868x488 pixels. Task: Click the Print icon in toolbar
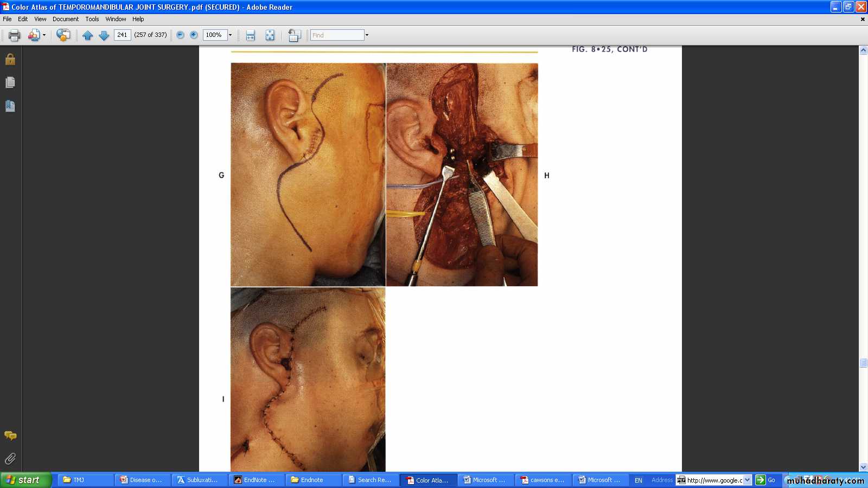pyautogui.click(x=14, y=35)
